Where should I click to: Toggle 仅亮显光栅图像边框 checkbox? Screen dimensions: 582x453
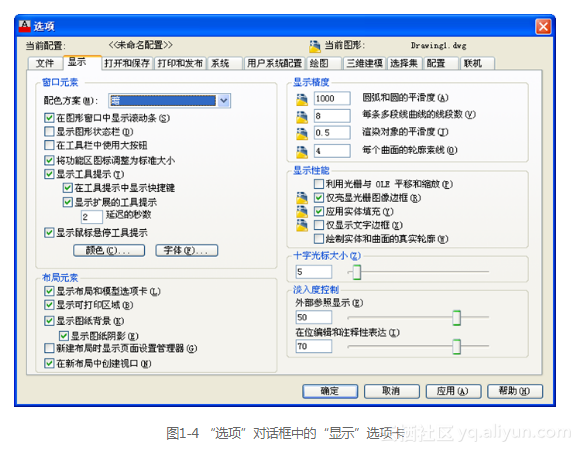pyautogui.click(x=318, y=198)
